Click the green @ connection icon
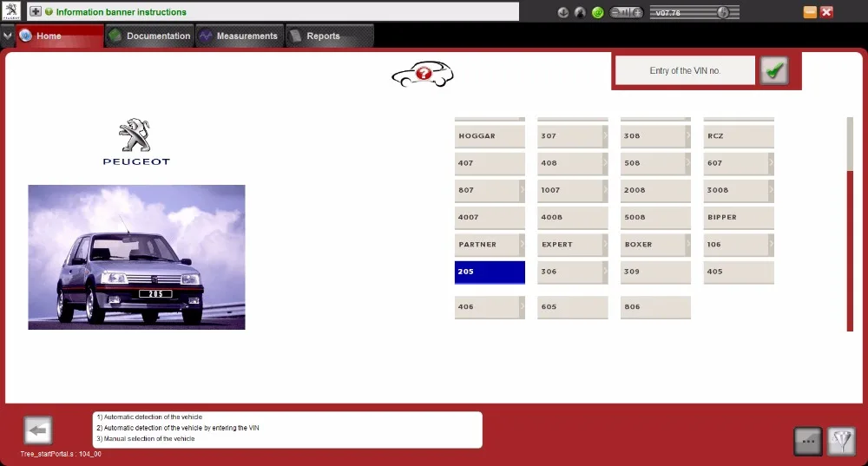 [598, 12]
